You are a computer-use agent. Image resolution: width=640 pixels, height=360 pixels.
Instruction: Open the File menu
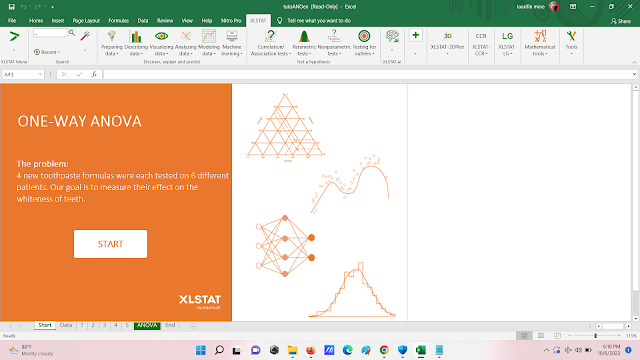point(12,20)
